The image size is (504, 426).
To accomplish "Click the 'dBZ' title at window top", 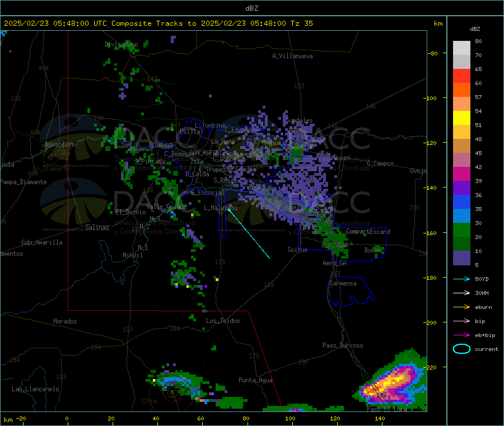I will (x=251, y=8).
